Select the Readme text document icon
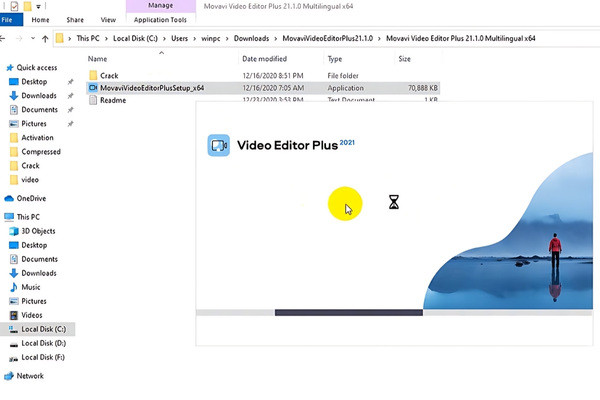The width and height of the screenshot is (600, 400). (93, 100)
